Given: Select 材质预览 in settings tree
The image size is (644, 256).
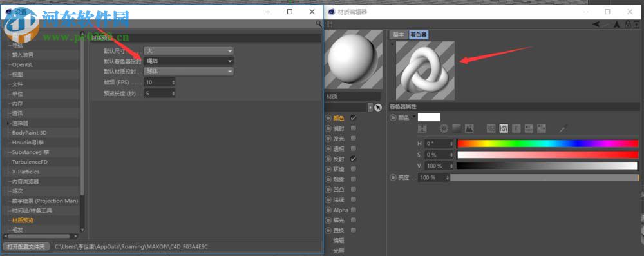Looking at the screenshot, I should point(23,220).
